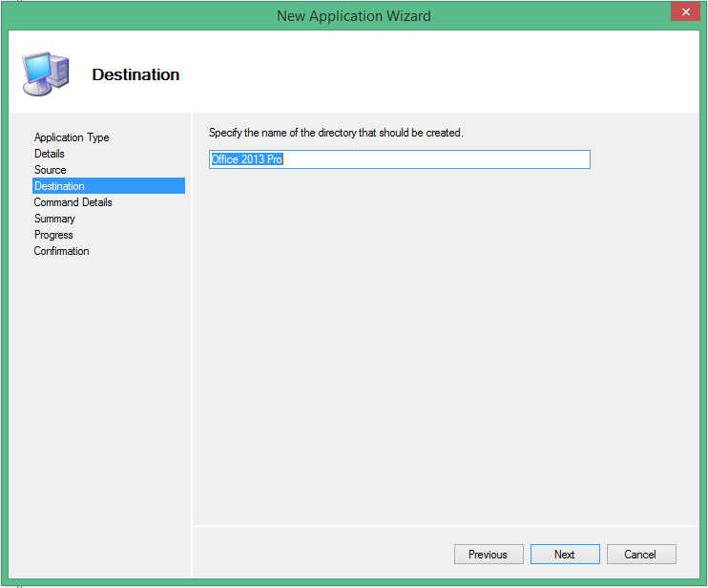Go to the Details step in the sidebar

coord(50,154)
